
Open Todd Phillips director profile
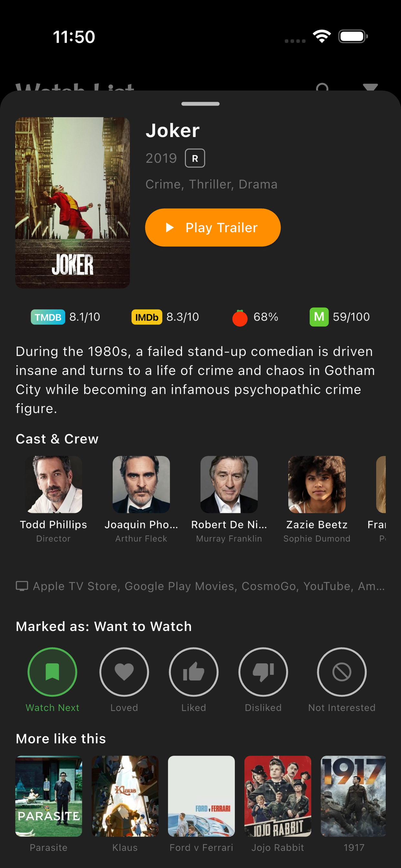pyautogui.click(x=54, y=499)
